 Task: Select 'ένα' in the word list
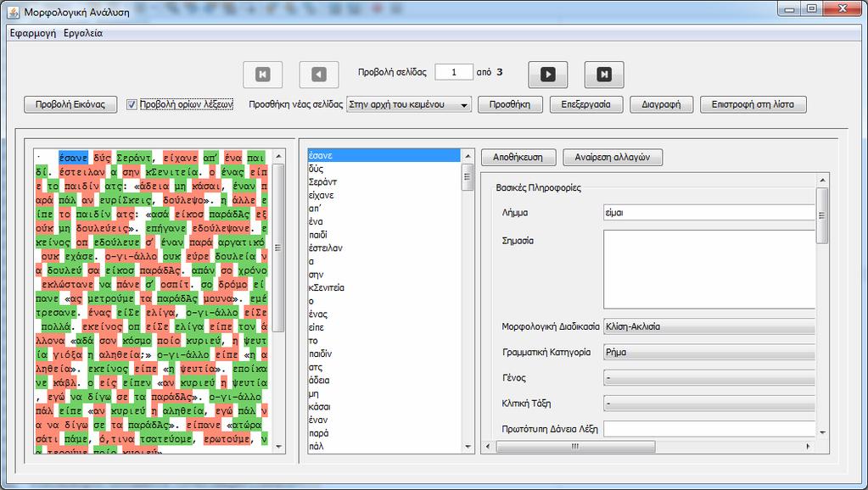pos(384,222)
